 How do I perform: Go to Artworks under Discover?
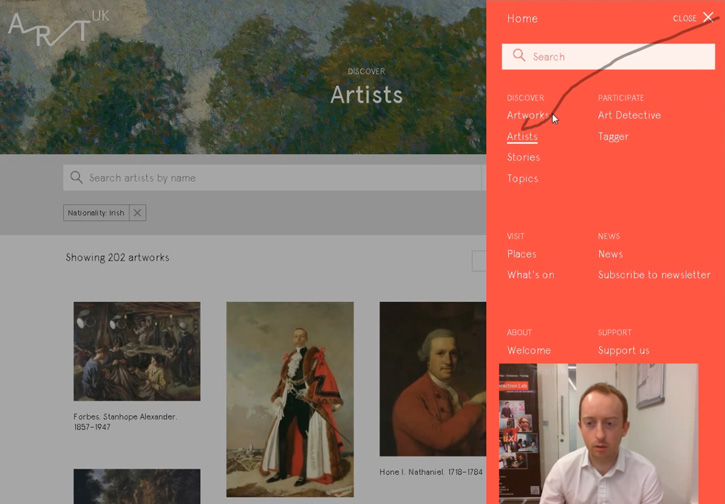528,115
